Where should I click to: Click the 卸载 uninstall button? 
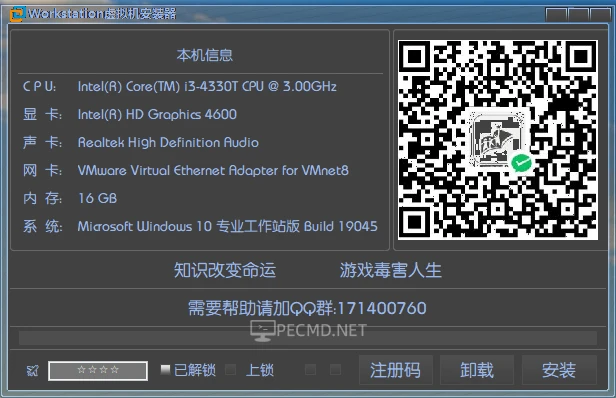tap(477, 370)
